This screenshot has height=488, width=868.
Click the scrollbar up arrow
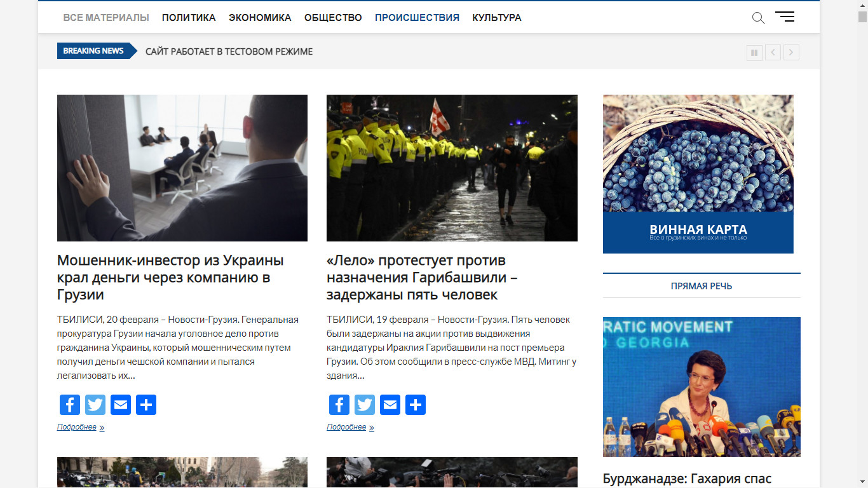click(862, 5)
